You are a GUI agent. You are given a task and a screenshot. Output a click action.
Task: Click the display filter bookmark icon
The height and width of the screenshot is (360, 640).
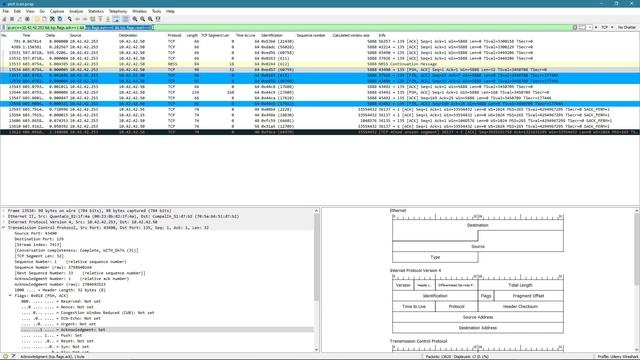point(3,27)
